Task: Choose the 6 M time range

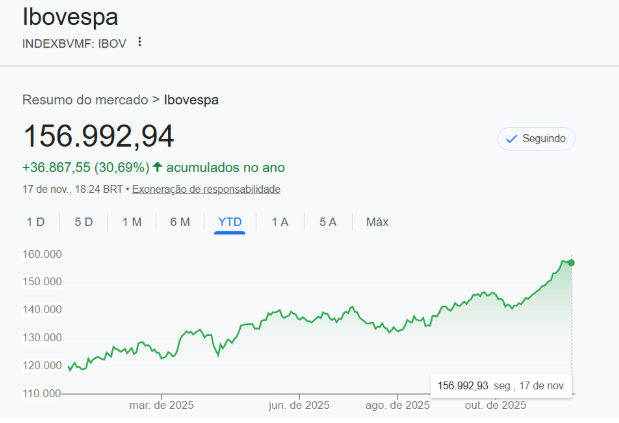Action: (180, 222)
